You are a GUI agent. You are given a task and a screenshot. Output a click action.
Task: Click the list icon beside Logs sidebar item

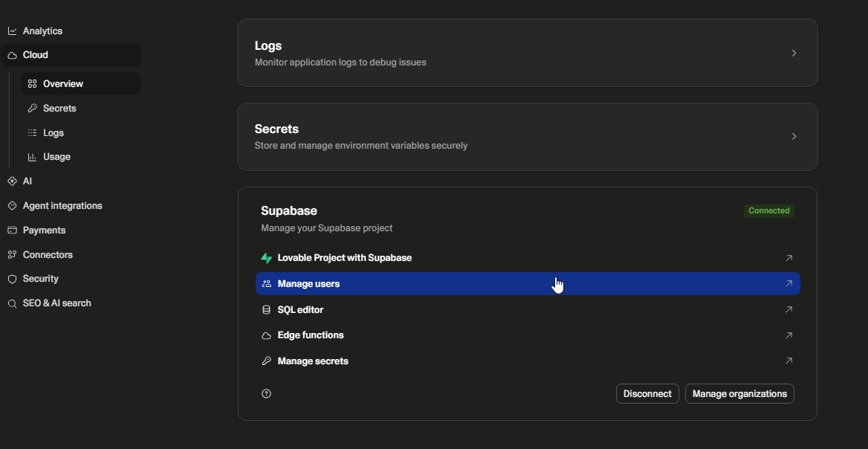coord(32,133)
